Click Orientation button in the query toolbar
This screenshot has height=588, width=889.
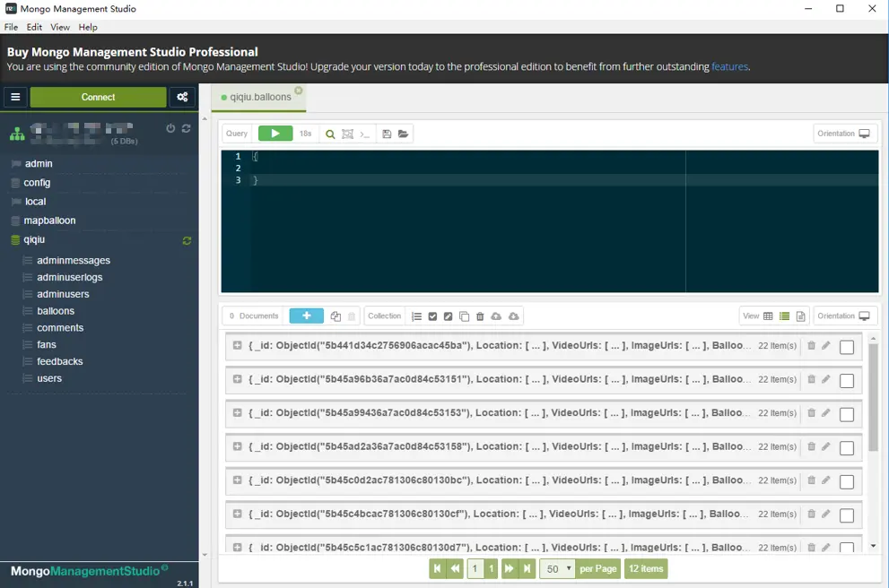point(844,134)
